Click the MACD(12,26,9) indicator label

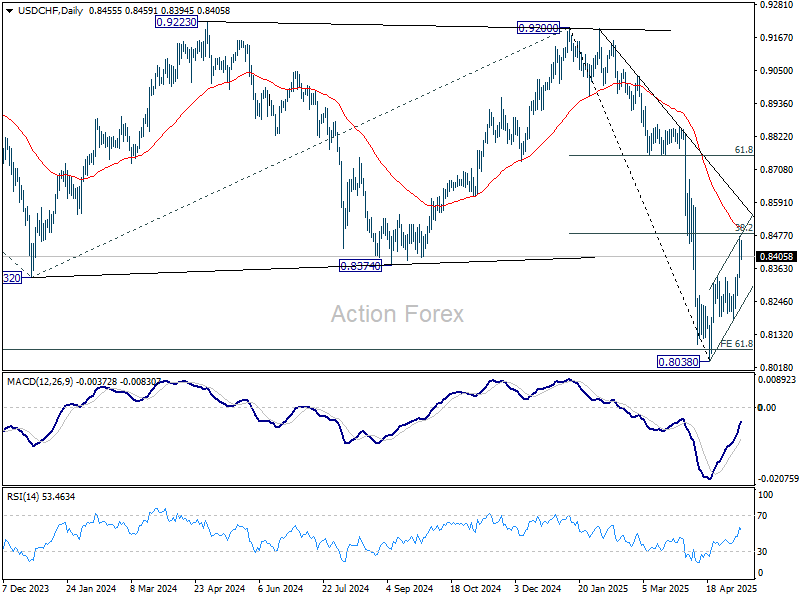point(39,381)
